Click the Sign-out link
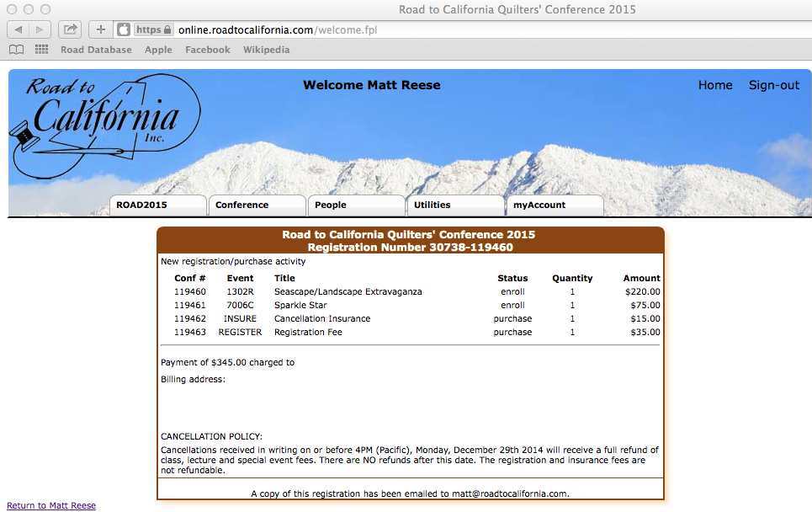 (773, 85)
